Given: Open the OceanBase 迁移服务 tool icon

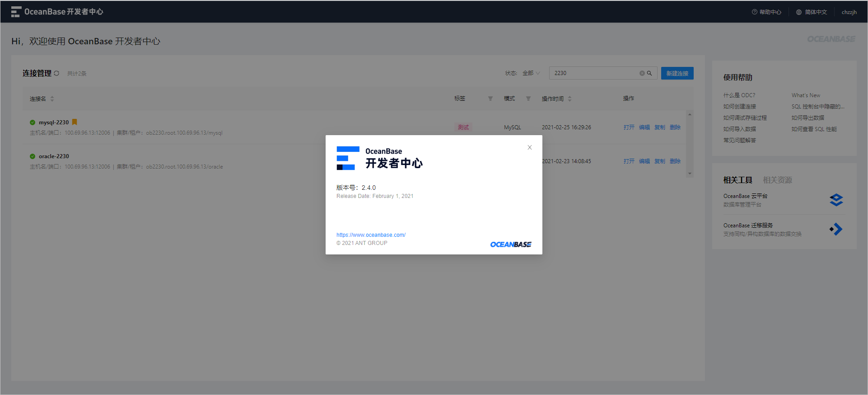Looking at the screenshot, I should pyautogui.click(x=836, y=229).
